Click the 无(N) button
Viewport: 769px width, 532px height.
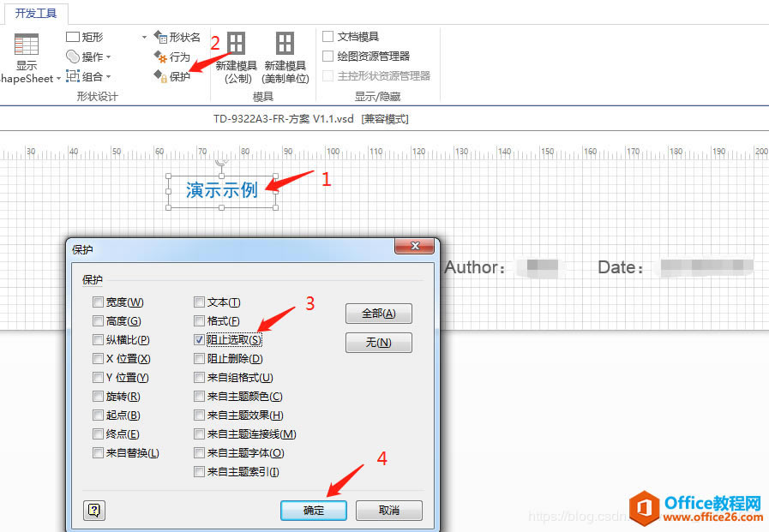point(379,343)
